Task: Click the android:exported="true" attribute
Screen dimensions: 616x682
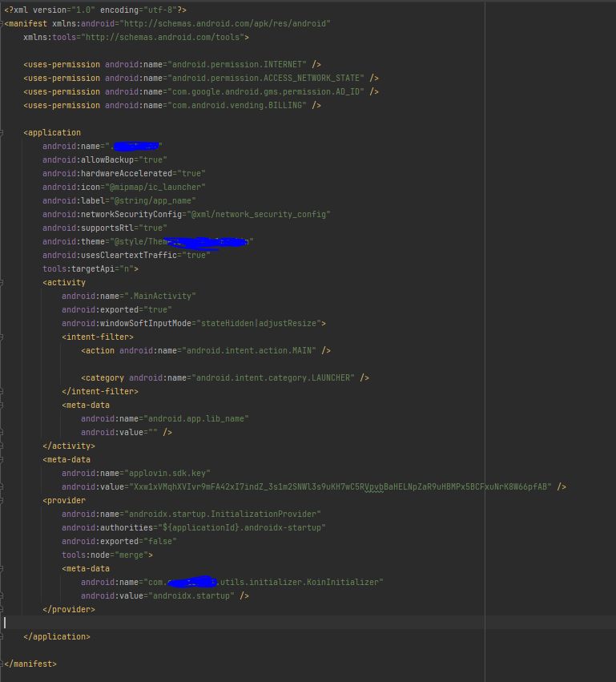Action: coord(117,309)
